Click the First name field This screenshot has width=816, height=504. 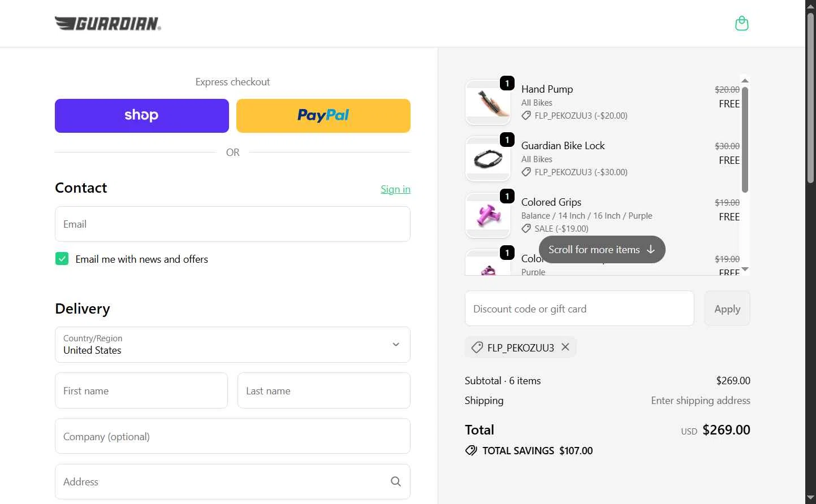[x=141, y=390]
